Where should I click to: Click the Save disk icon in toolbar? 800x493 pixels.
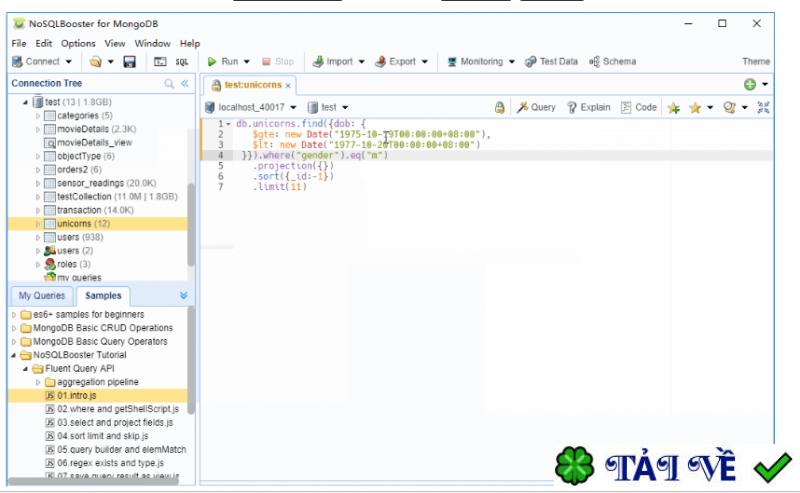(x=129, y=62)
